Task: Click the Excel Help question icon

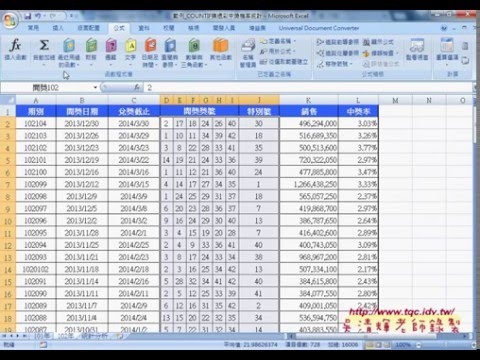Action: pos(444,28)
